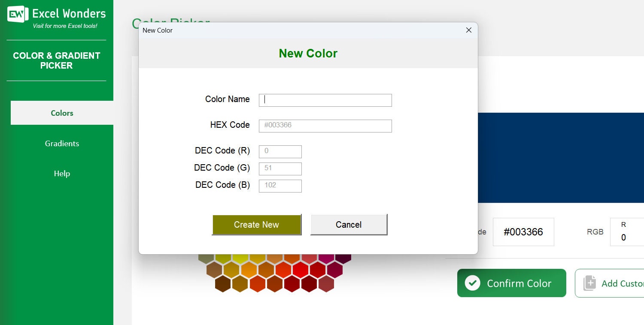
Task: Click the DEC Code (B) field
Action: (280, 186)
